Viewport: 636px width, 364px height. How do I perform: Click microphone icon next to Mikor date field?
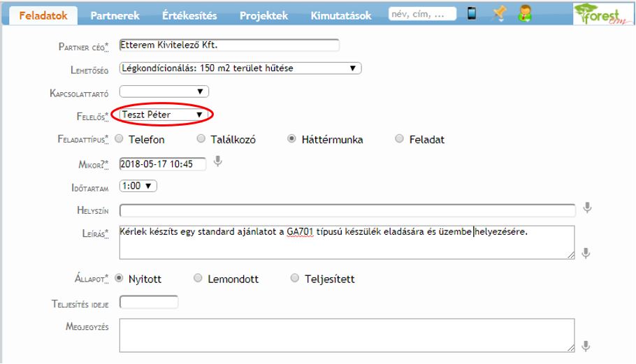218,162
